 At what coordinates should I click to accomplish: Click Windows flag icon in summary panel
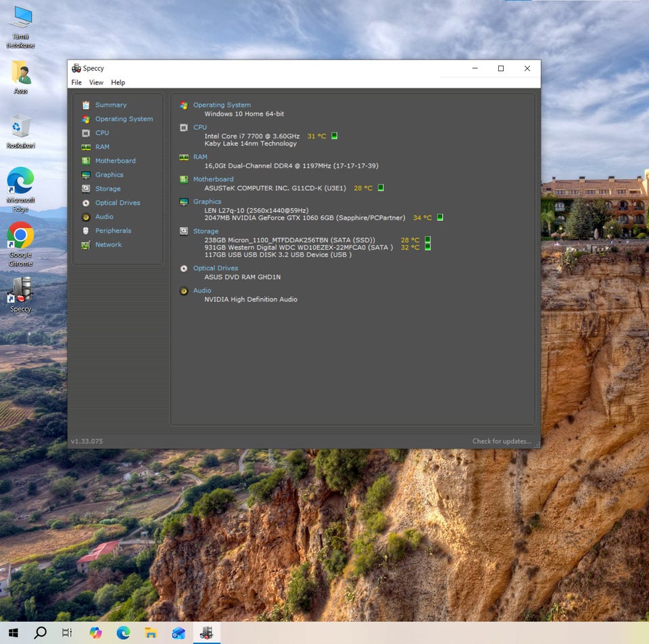click(x=184, y=105)
